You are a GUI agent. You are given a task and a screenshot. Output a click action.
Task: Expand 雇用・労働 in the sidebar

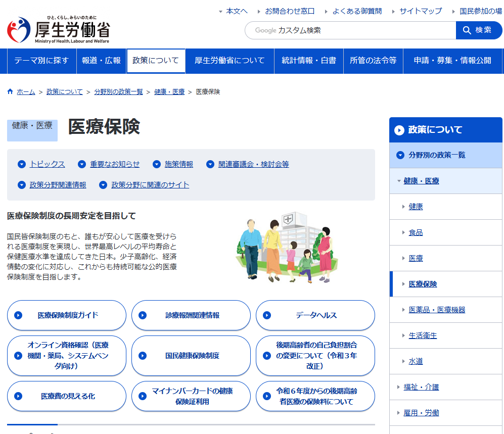coord(399,413)
